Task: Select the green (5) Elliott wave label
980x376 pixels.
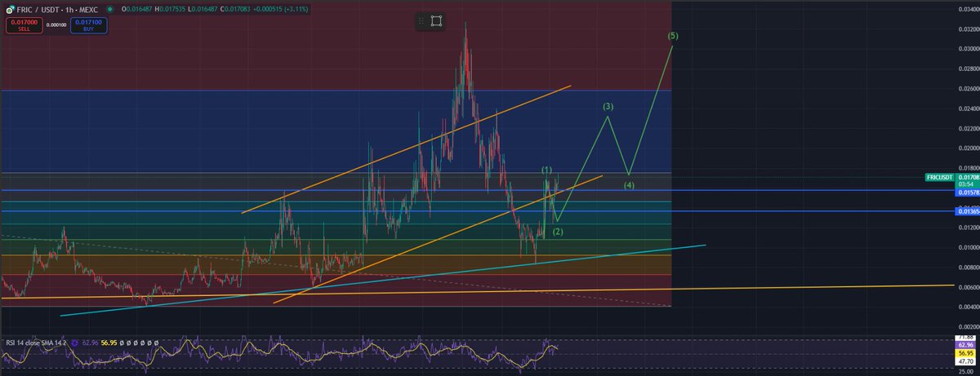Action: (x=672, y=36)
